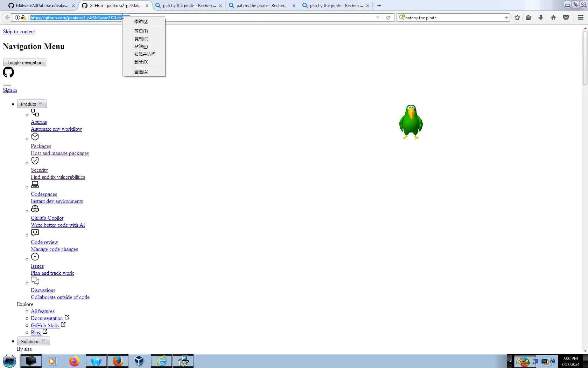Click the site identity info icon

(x=17, y=18)
